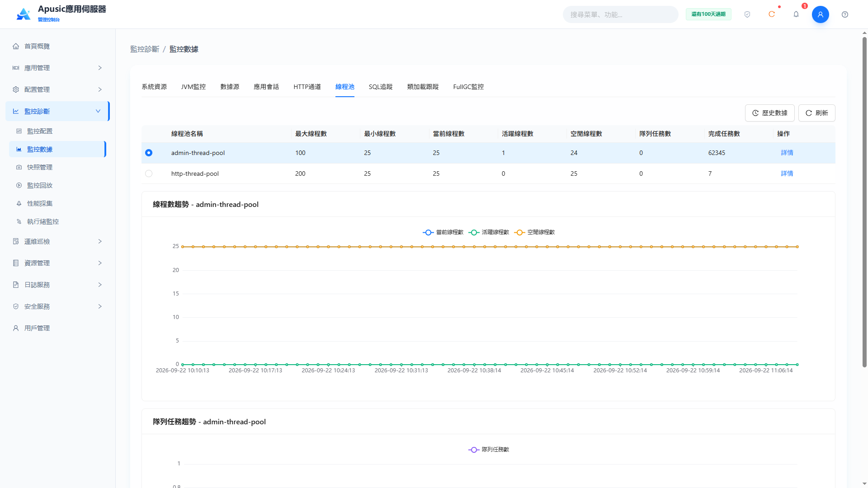Viewport: 868px width, 488px height.
Task: Toggle 隊列任務數 legend series
Action: click(489, 450)
